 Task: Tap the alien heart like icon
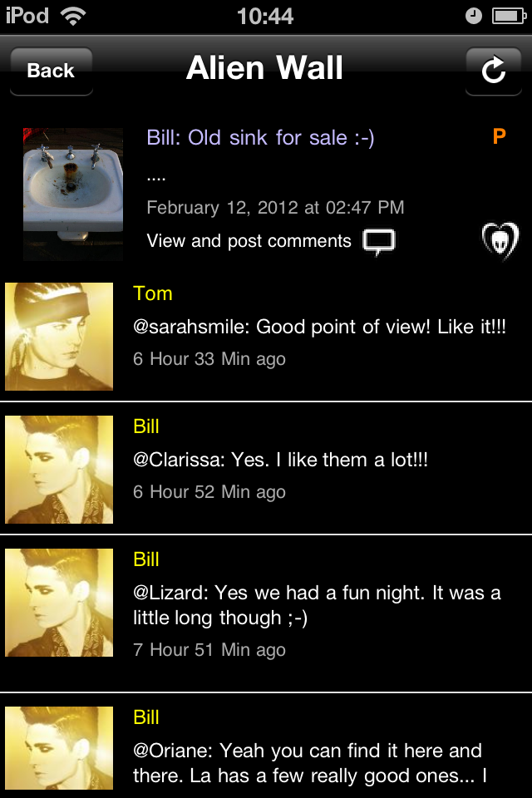point(500,241)
